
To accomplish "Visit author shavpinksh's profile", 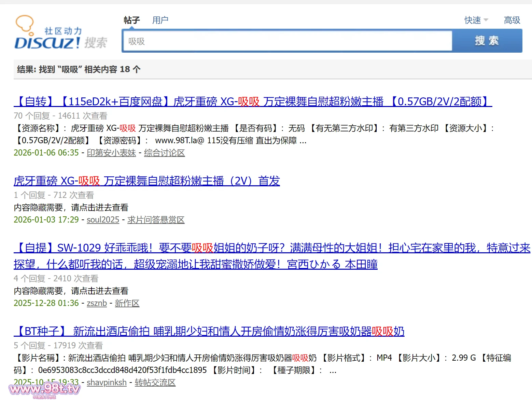I will [107, 383].
